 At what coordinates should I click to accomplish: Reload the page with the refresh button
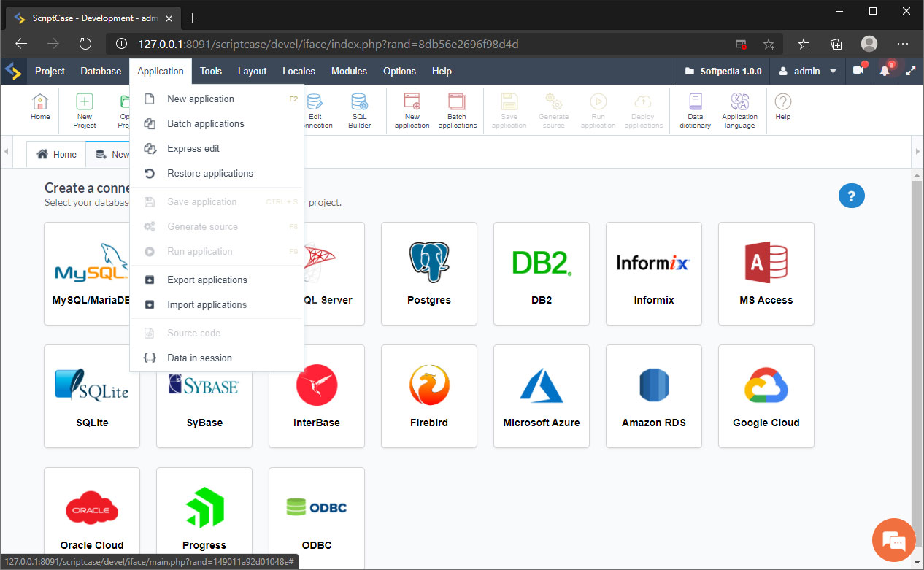click(85, 44)
